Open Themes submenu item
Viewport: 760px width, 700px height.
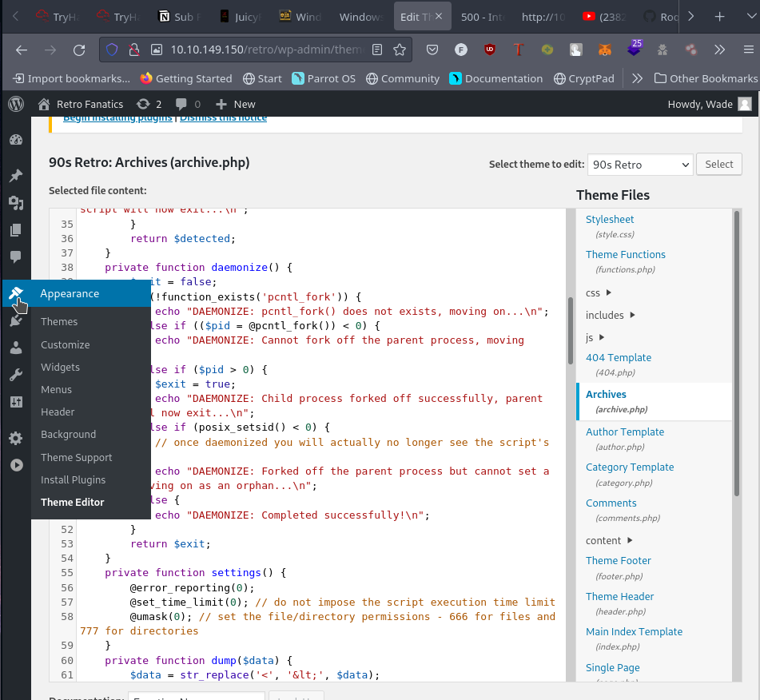[59, 322]
